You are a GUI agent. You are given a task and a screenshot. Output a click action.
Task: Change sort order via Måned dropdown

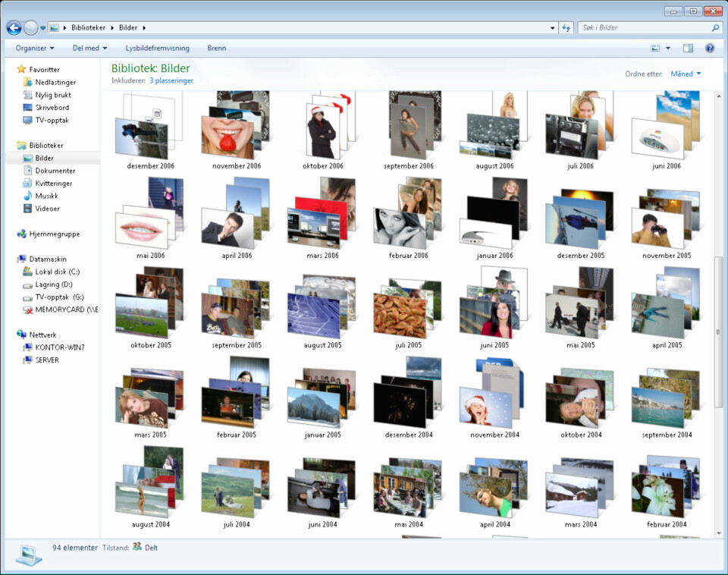(686, 74)
